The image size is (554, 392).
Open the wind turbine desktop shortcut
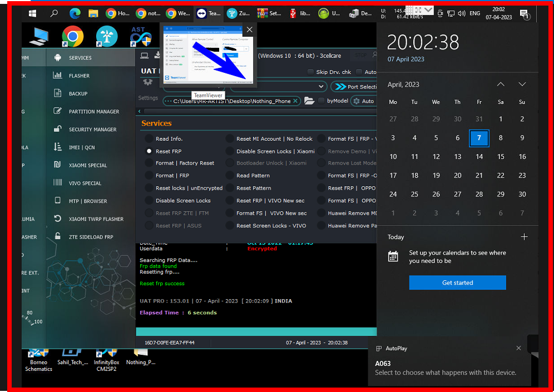[107, 36]
